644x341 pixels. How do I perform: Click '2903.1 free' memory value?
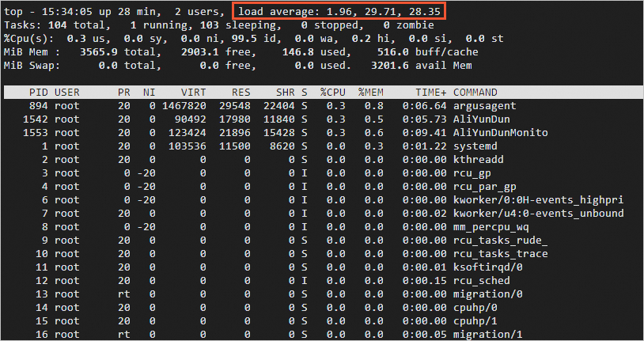pos(216,52)
